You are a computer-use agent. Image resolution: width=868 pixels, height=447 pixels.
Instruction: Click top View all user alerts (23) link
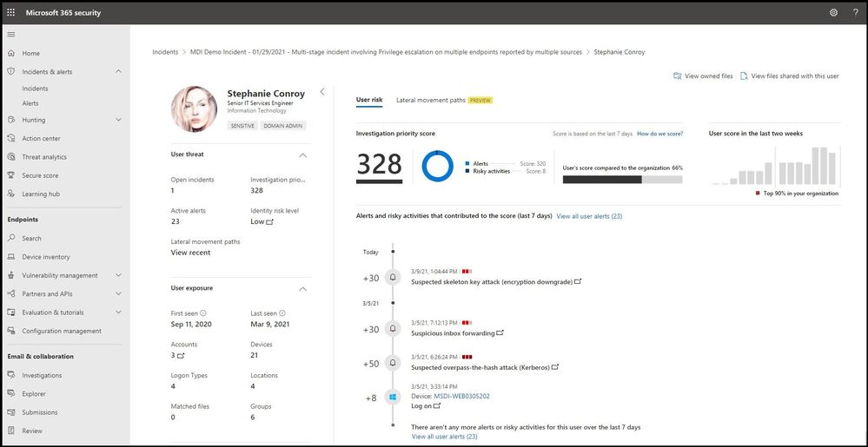pos(589,216)
